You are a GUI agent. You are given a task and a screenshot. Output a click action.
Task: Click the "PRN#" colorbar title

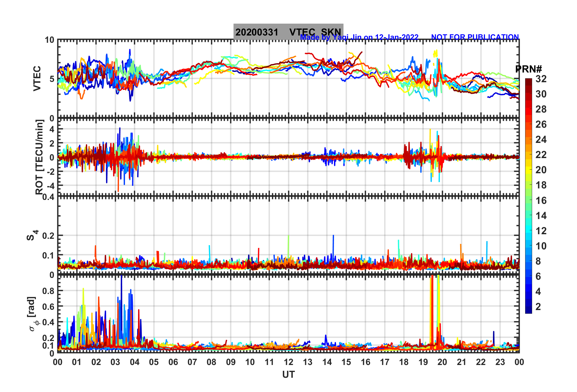(529, 69)
